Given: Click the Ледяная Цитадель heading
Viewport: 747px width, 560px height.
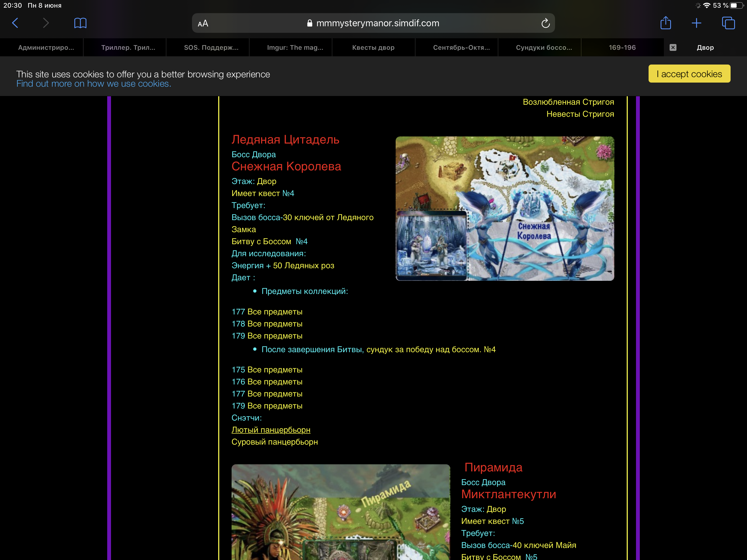Looking at the screenshot, I should (285, 139).
